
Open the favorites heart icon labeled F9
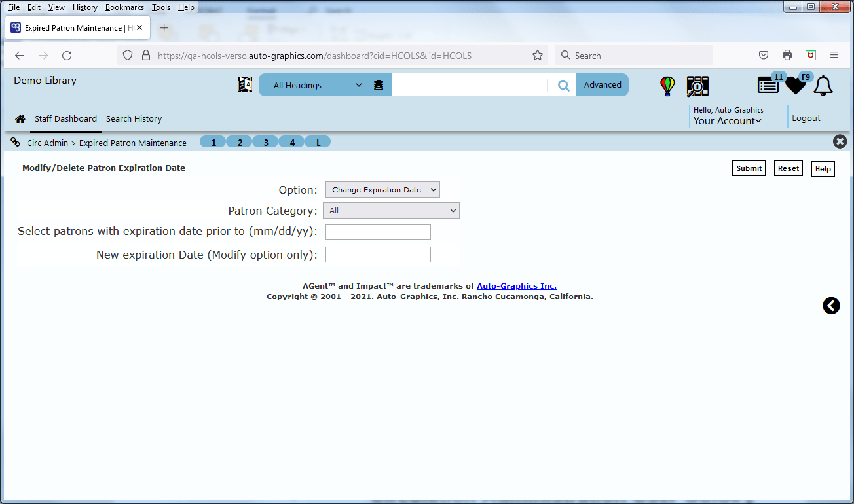[796, 84]
